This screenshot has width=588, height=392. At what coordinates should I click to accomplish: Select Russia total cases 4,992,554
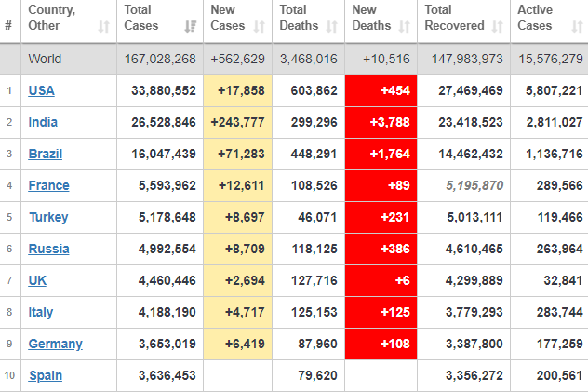click(167, 249)
